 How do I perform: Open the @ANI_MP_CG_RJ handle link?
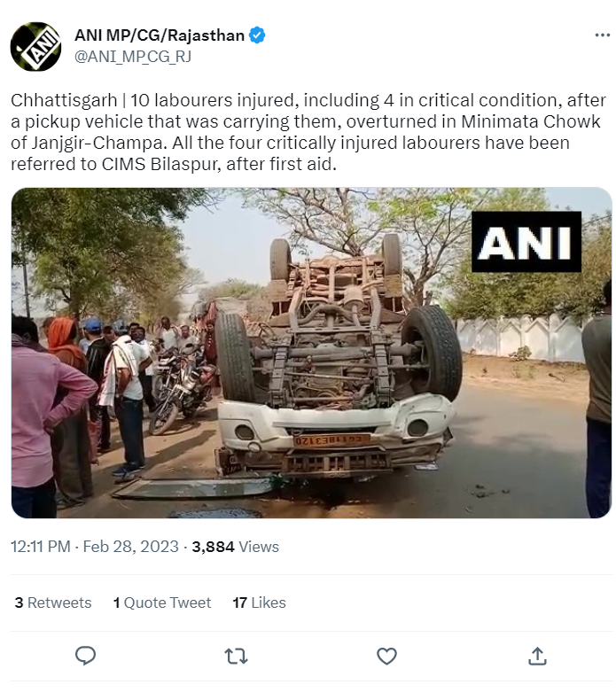click(x=133, y=57)
